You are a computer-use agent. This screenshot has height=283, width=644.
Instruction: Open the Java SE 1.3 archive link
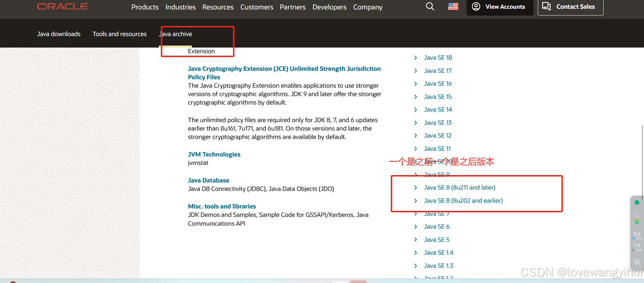tap(439, 266)
